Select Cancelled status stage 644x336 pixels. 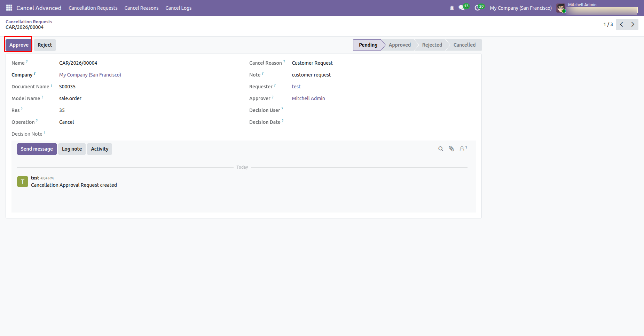click(x=464, y=45)
